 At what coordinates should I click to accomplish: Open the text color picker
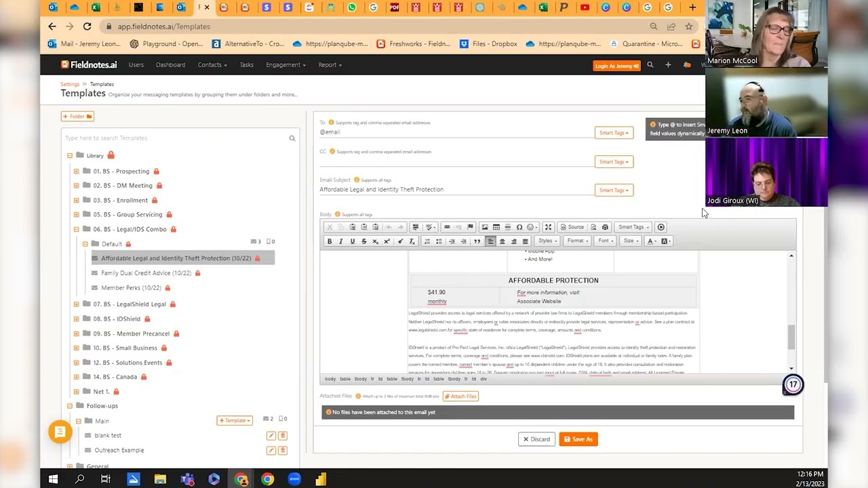point(652,241)
